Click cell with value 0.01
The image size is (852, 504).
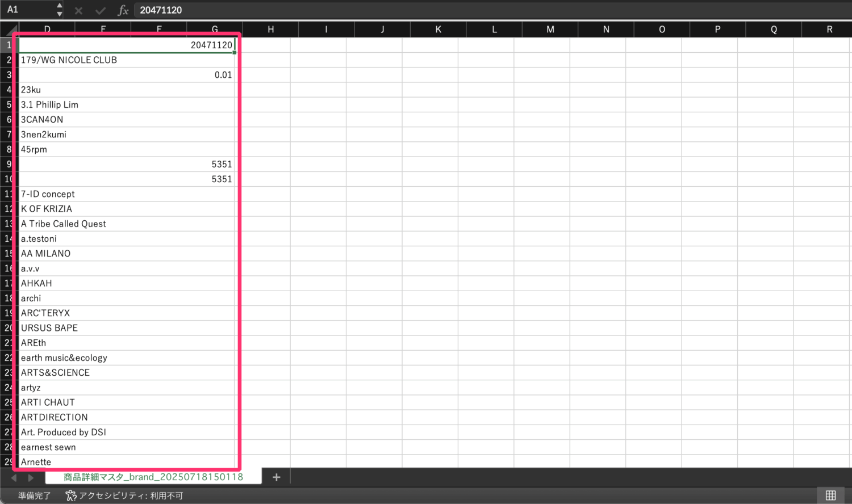(x=127, y=75)
